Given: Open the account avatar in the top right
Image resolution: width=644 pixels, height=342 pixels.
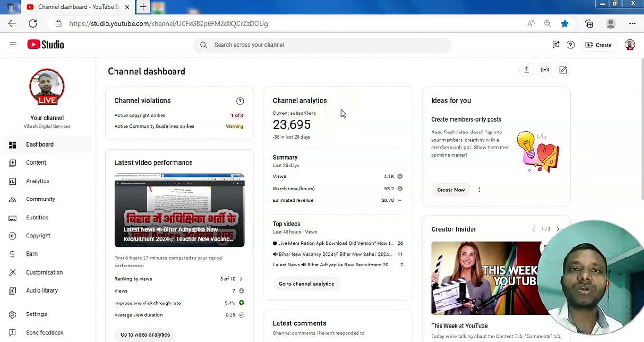Looking at the screenshot, I should [x=630, y=45].
